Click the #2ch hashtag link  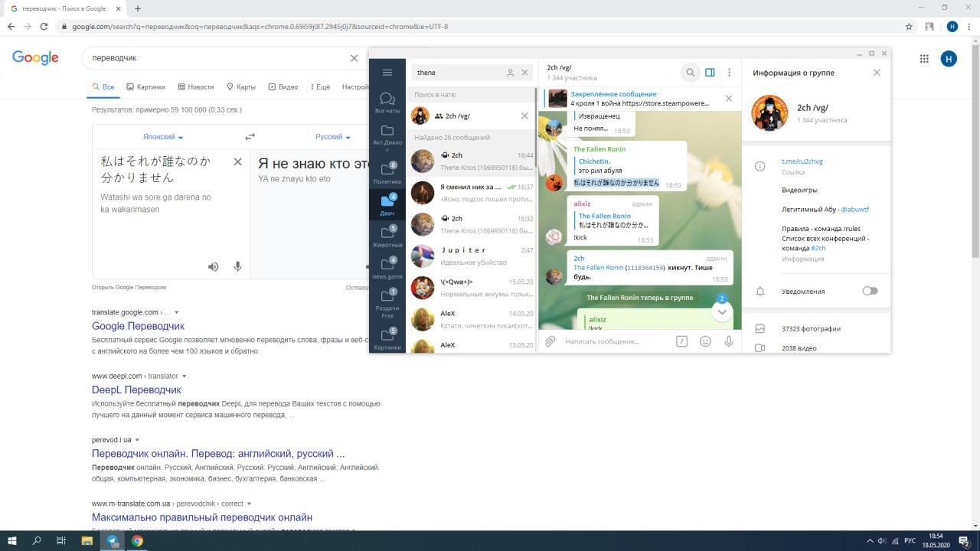pos(818,248)
